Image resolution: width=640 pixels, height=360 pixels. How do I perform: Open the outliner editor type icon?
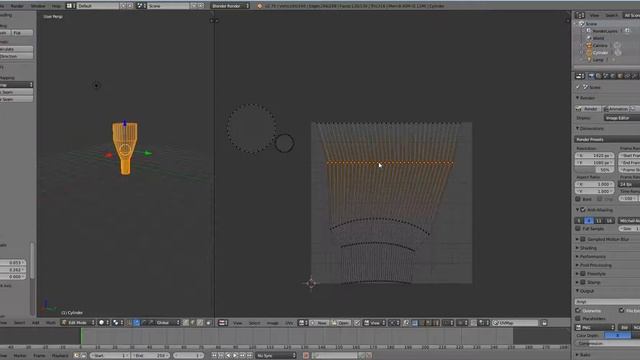point(580,15)
